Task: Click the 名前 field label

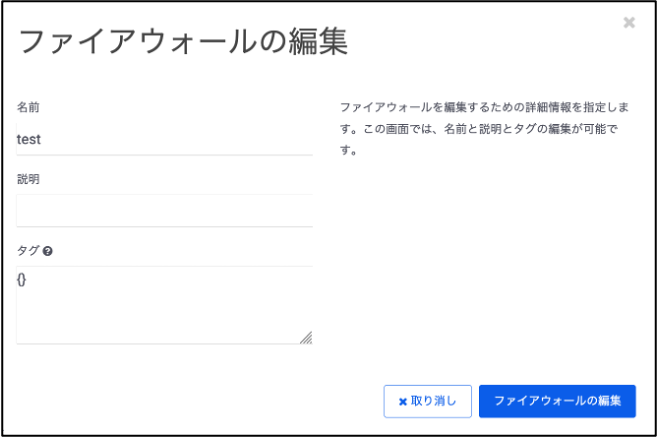Action: (x=28, y=107)
